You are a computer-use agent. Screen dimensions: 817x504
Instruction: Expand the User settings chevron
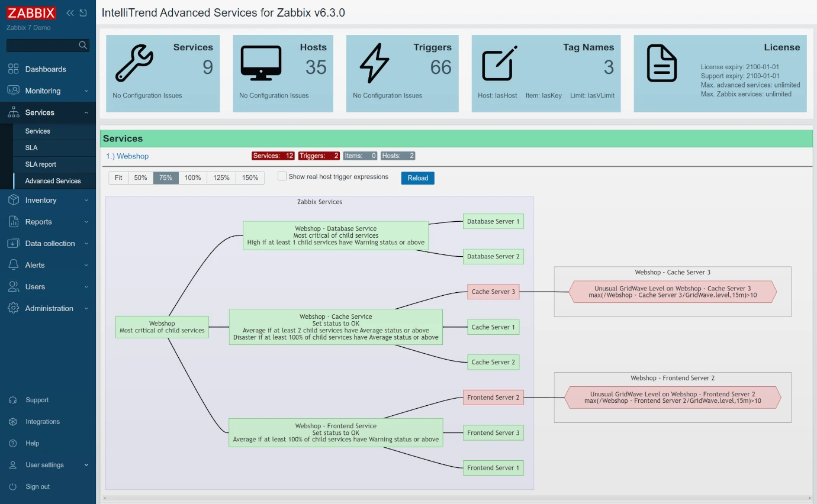coord(86,465)
